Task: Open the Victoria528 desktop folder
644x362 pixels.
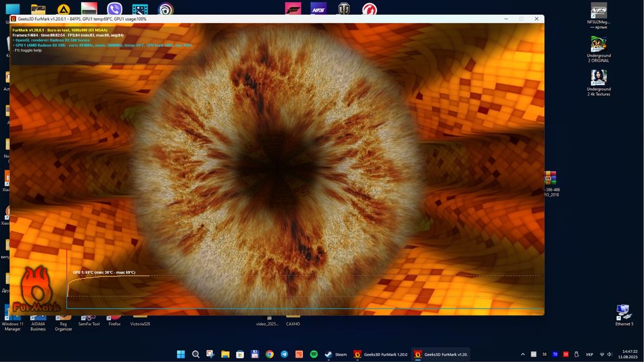Action: point(140,321)
